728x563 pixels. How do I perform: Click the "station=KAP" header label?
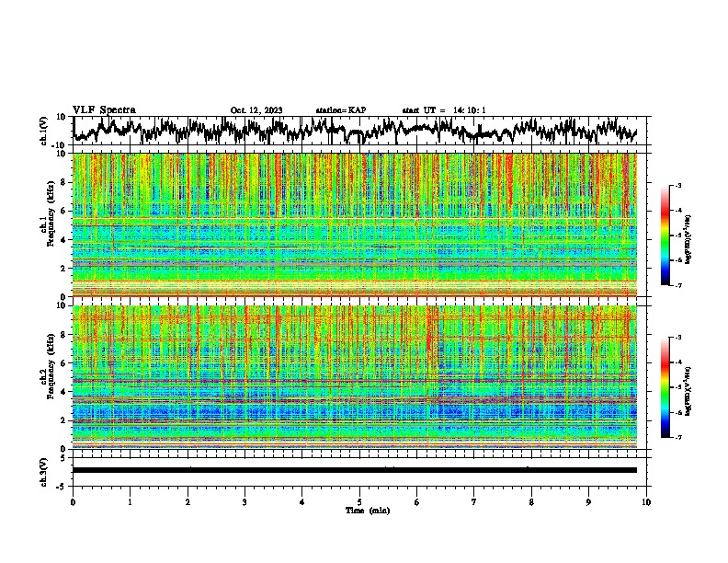tap(341, 110)
